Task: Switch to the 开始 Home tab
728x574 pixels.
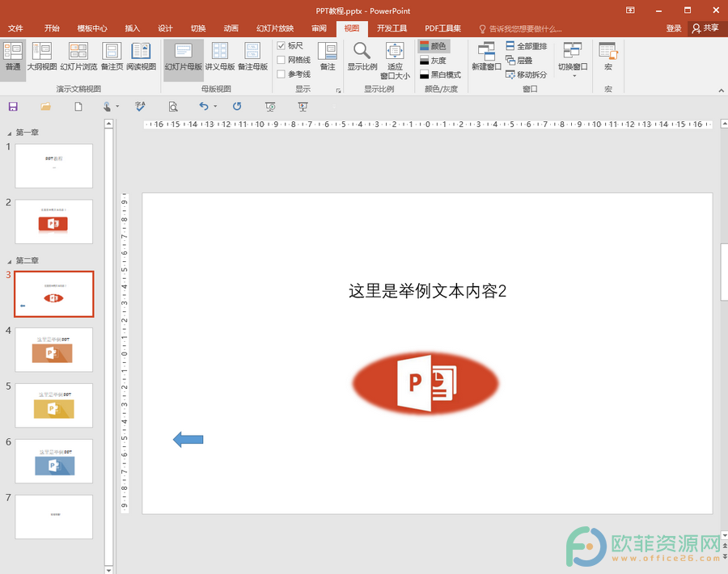Action: coord(52,28)
